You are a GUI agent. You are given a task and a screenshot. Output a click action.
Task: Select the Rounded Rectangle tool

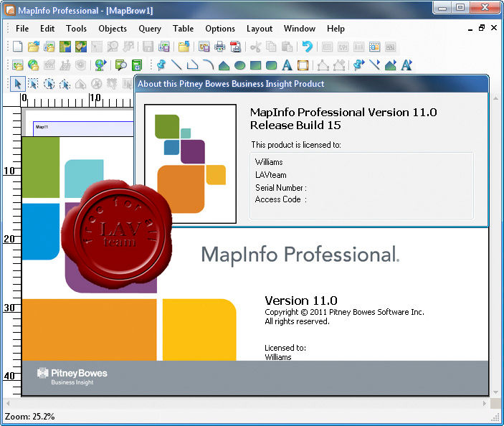[x=271, y=65]
